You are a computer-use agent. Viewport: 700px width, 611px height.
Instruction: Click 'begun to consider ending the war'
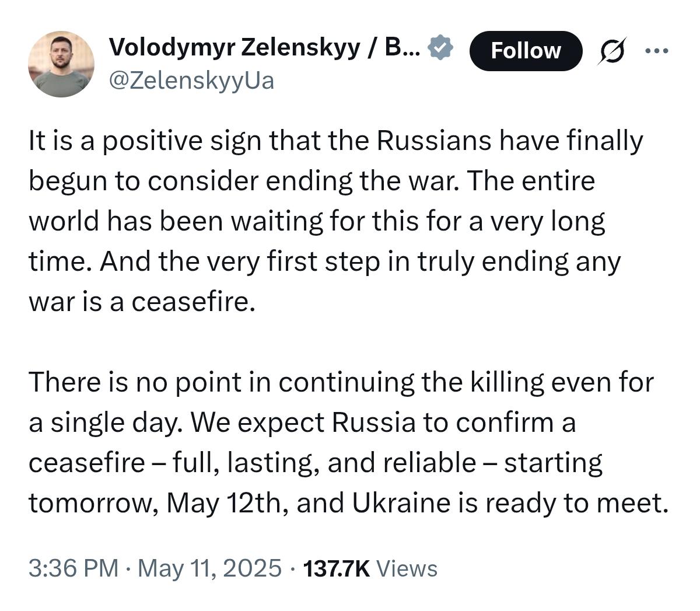(x=239, y=181)
